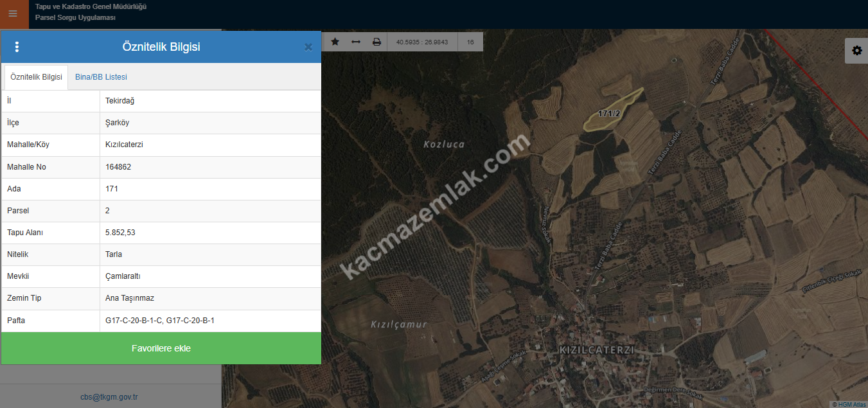Click the zoom level 16 indicator
Viewport: 868px width, 408px height.
coord(470,42)
